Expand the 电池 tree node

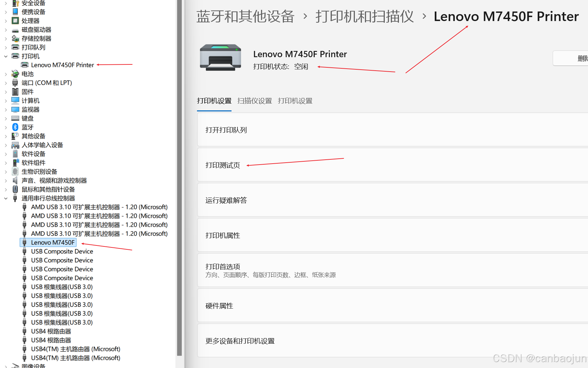[x=6, y=74]
